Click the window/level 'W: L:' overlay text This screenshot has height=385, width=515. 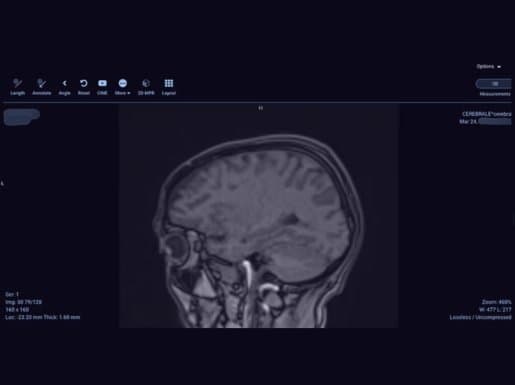pos(495,310)
